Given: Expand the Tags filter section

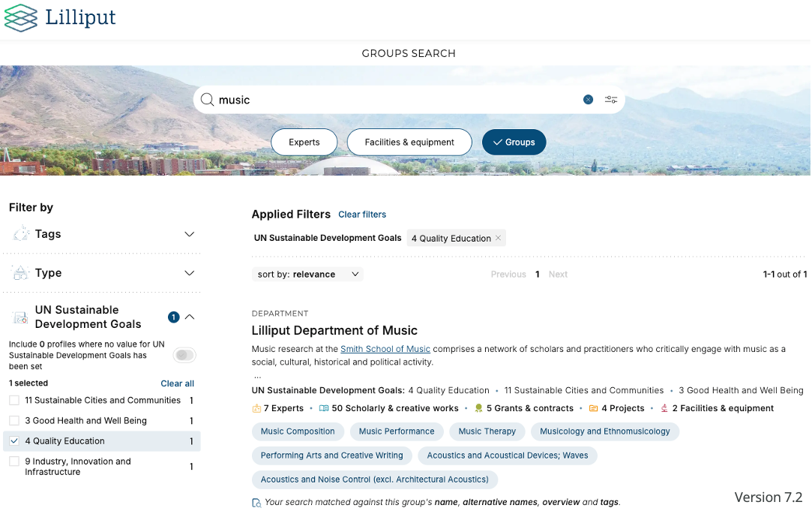Looking at the screenshot, I should pyautogui.click(x=189, y=234).
